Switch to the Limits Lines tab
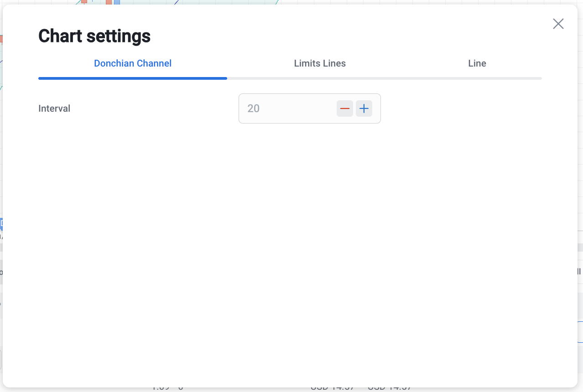Viewport: 583px width, 392px height. click(319, 63)
